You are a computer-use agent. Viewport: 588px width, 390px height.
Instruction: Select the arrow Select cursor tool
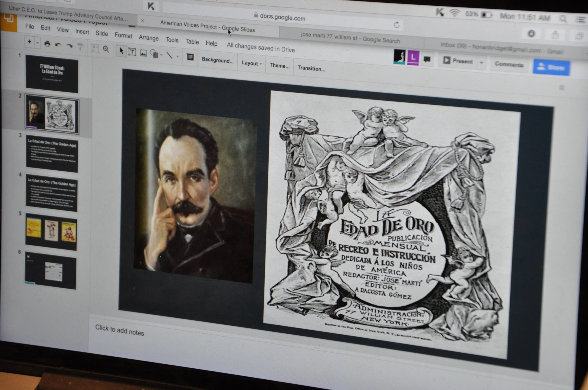121,51
